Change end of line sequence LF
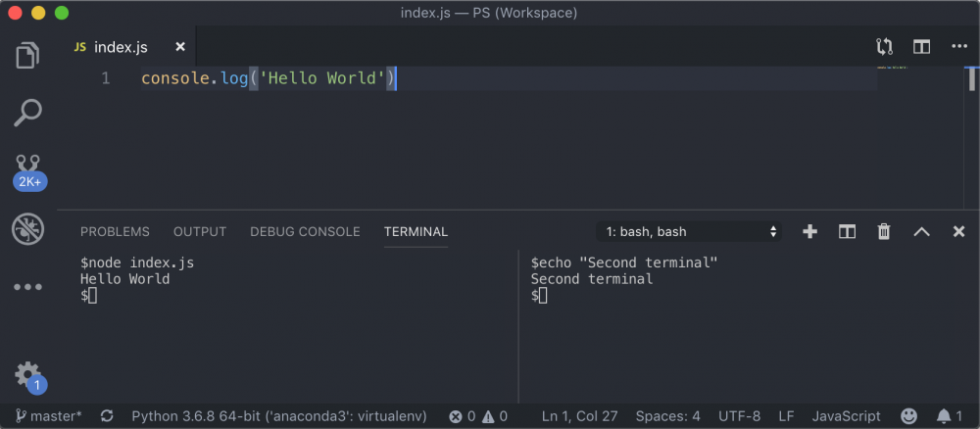The image size is (980, 429). pos(786,416)
